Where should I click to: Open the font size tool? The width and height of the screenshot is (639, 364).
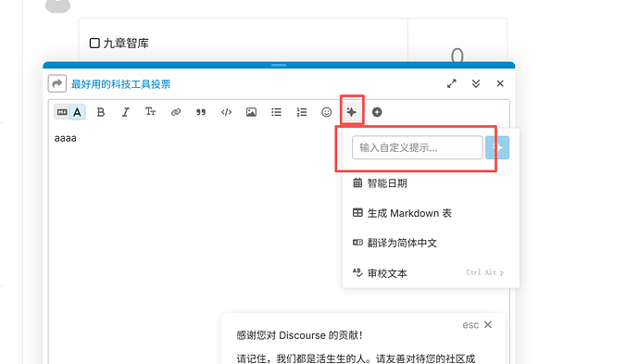(150, 112)
